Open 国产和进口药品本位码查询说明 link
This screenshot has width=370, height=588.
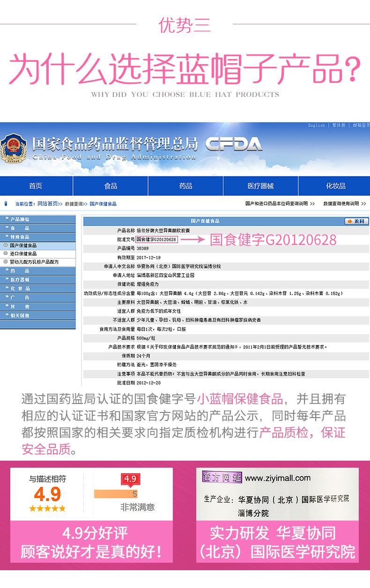point(276,204)
